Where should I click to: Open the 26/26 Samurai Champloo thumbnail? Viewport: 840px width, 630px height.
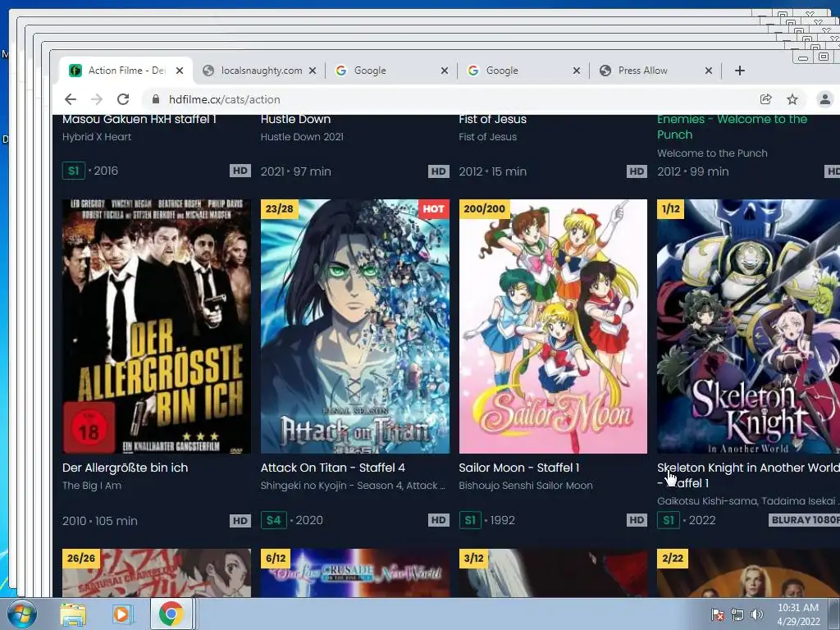click(x=157, y=573)
